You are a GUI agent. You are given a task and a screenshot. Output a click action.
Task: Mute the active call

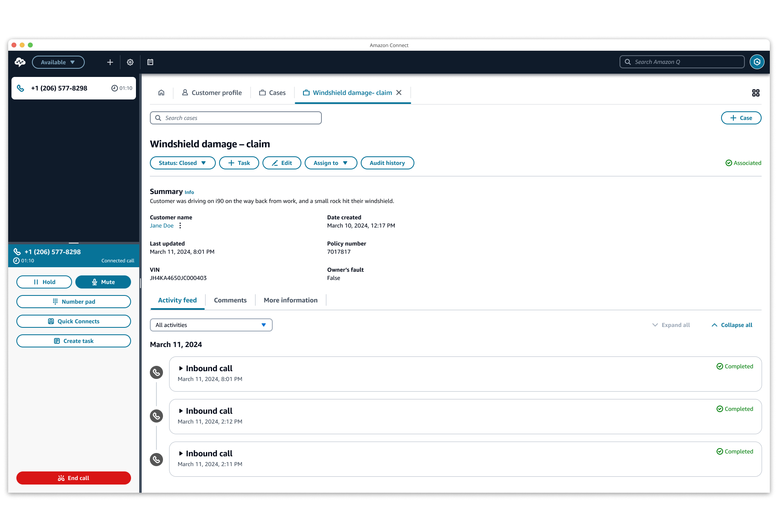(103, 282)
